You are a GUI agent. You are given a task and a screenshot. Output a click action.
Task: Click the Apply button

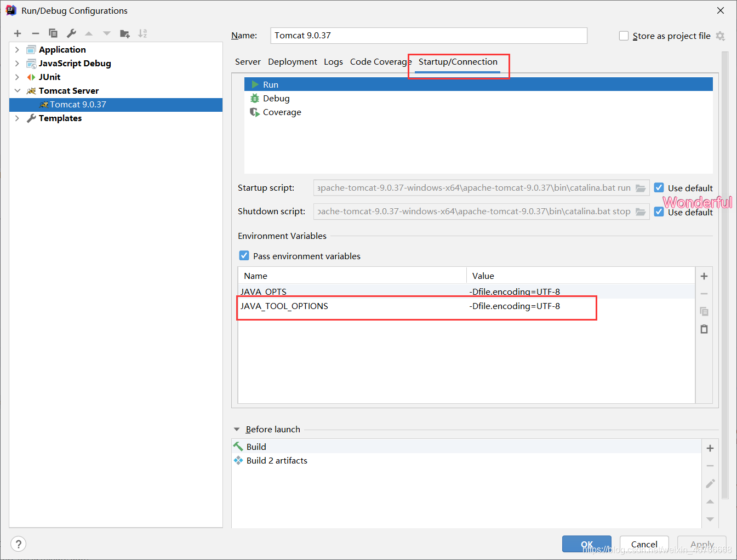pyautogui.click(x=702, y=544)
